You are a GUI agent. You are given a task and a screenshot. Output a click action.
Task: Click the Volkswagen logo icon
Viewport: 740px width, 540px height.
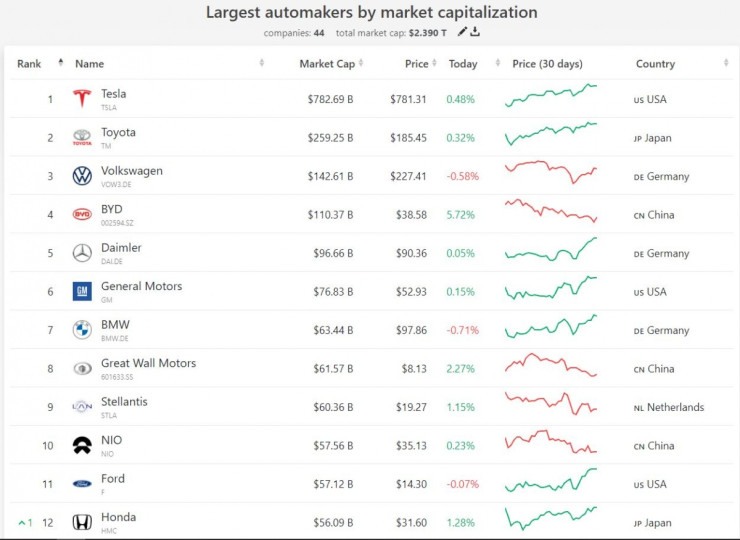[x=82, y=176]
